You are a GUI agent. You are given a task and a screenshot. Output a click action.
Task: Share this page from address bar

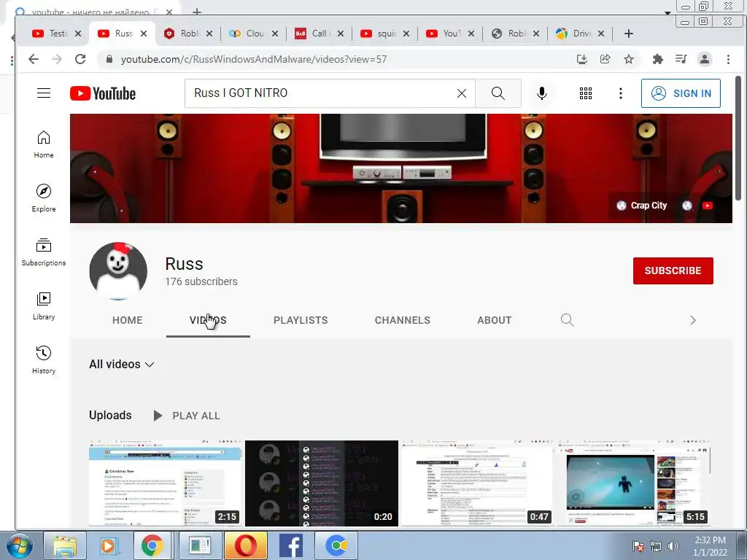[605, 59]
